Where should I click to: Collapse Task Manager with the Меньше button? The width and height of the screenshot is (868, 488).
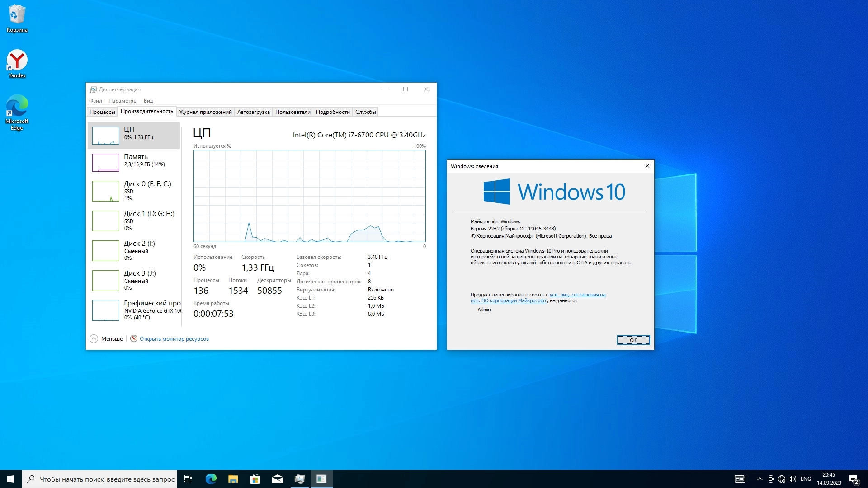pyautogui.click(x=106, y=339)
